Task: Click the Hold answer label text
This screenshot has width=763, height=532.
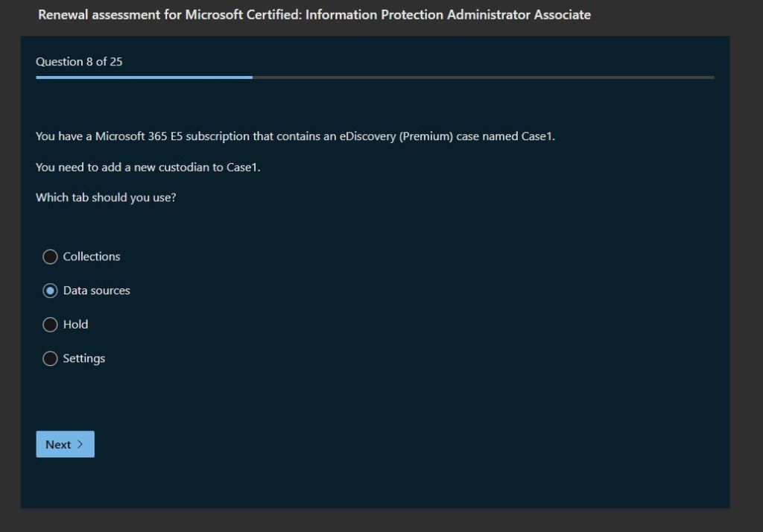Action: (x=76, y=325)
